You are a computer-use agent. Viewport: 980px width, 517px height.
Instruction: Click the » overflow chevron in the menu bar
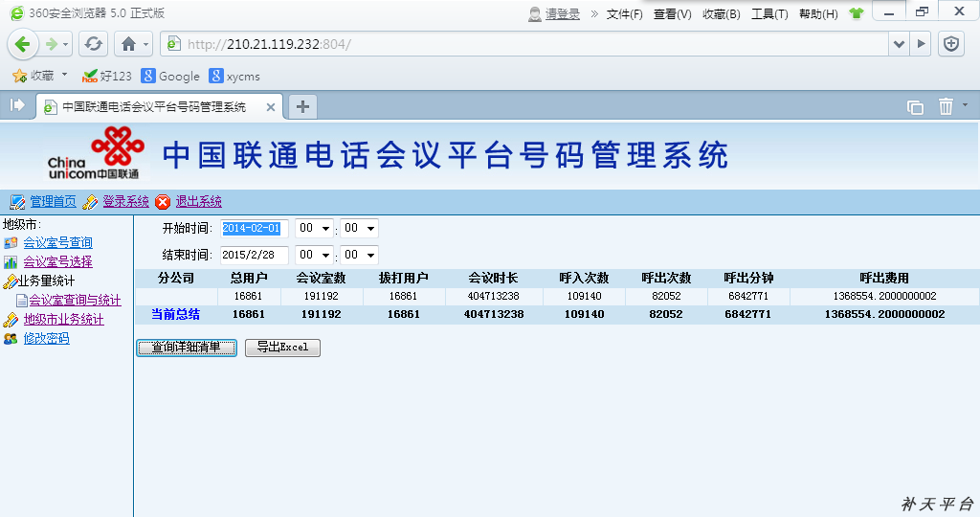tap(594, 13)
